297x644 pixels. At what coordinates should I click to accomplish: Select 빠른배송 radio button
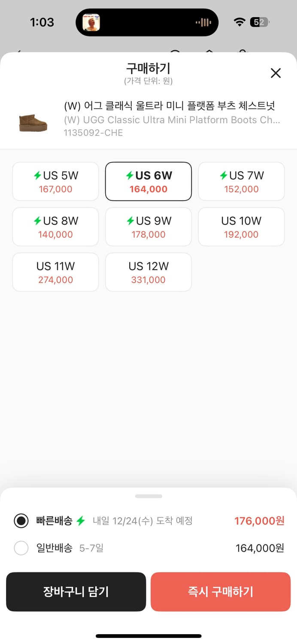tap(21, 521)
